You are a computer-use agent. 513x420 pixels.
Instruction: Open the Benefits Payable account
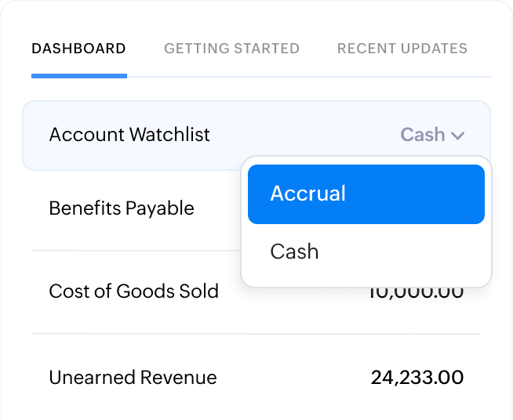pos(122,208)
